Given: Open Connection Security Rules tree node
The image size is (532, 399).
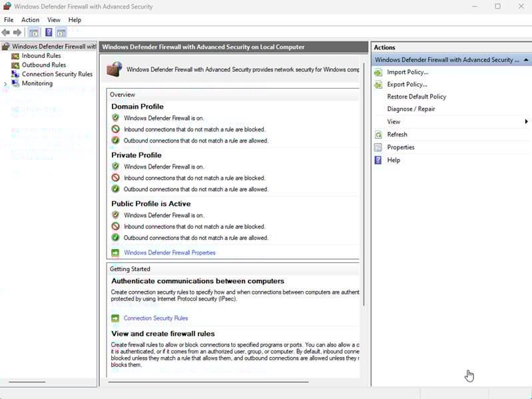Looking at the screenshot, I should point(57,75).
